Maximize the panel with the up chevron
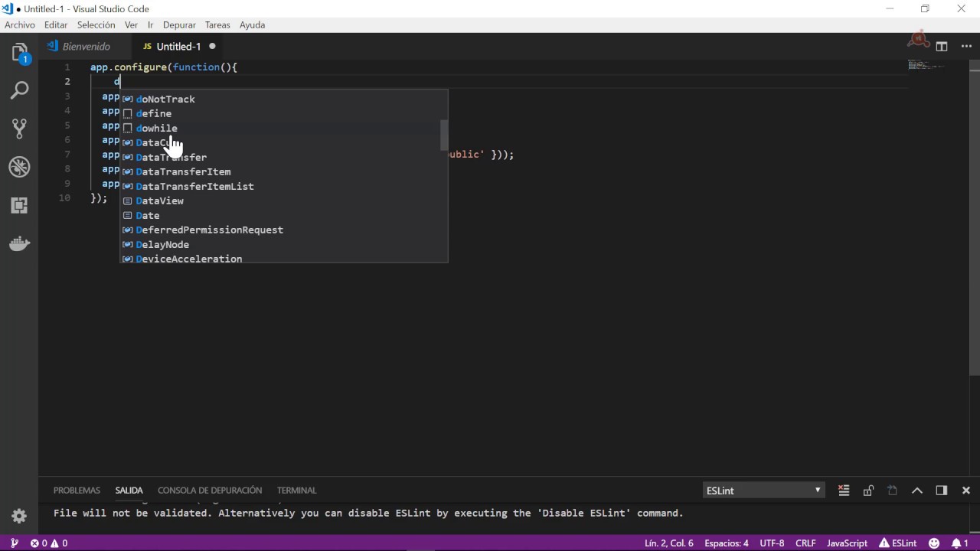The width and height of the screenshot is (980, 551). [x=917, y=491]
